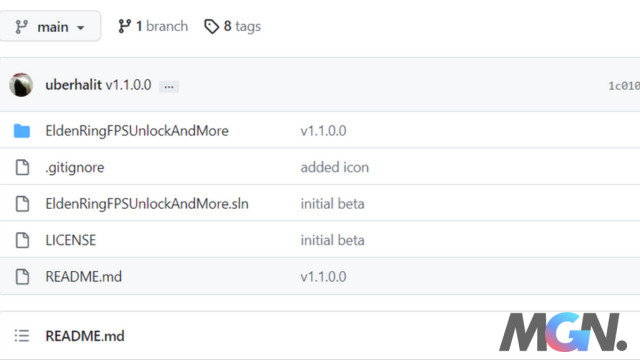Open uberhalit's avatar image
640x360 pixels.
click(x=21, y=85)
